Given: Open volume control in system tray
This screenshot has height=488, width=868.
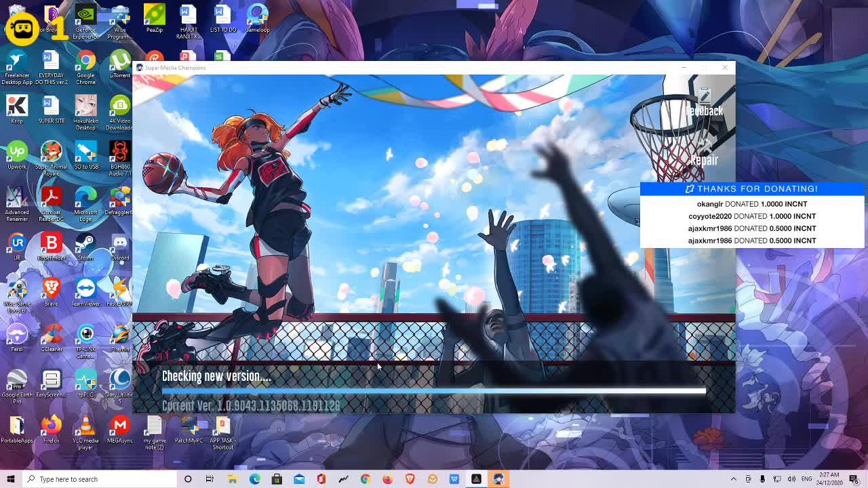Looking at the screenshot, I should (791, 479).
